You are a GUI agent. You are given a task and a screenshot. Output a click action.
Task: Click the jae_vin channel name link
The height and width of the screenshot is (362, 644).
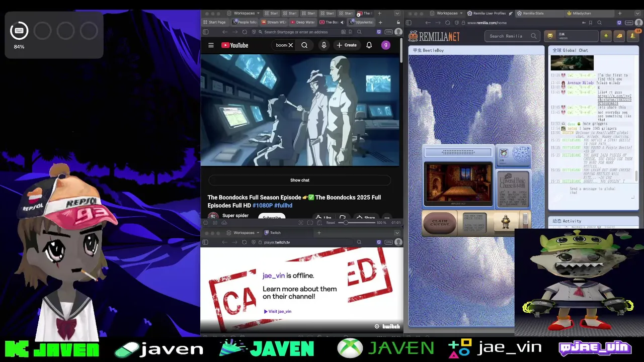(273, 276)
